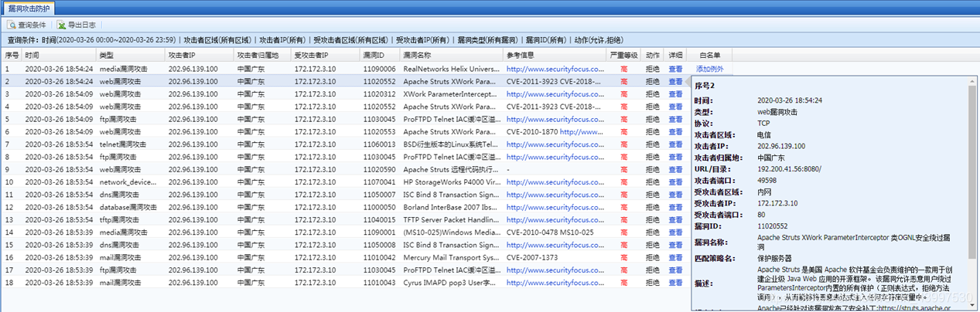
Task: Click the 攻击者IP column header
Action: pyautogui.click(x=182, y=56)
